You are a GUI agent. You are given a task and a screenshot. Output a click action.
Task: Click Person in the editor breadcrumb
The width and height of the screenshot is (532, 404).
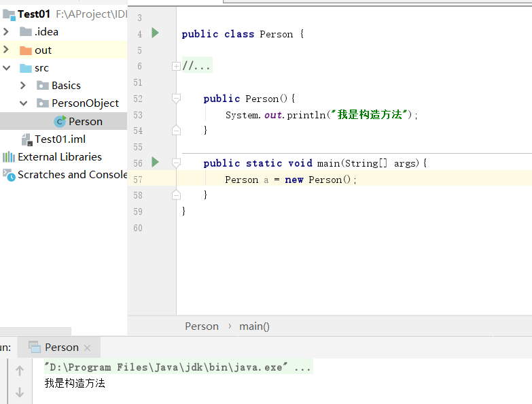(202, 326)
